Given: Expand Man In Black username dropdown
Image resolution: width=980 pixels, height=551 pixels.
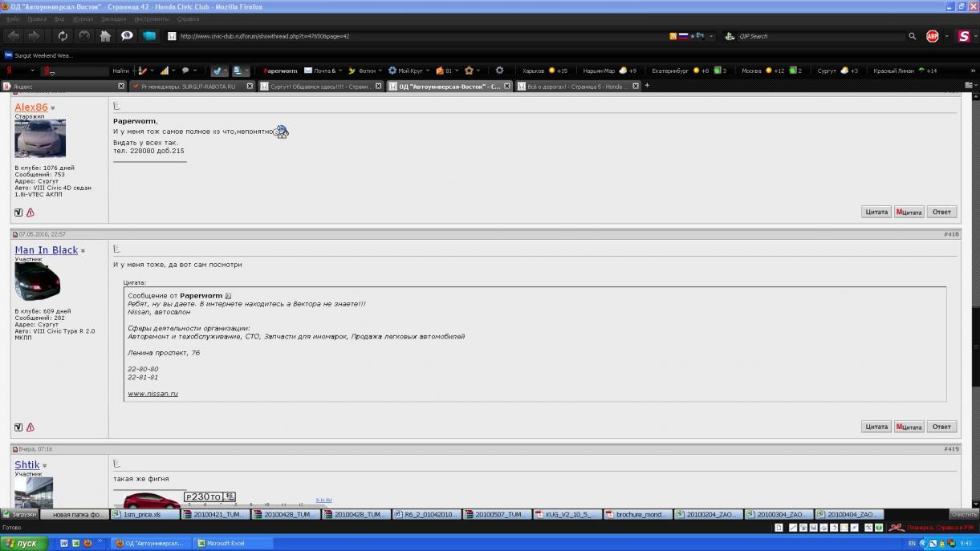Looking at the screenshot, I should tap(83, 251).
